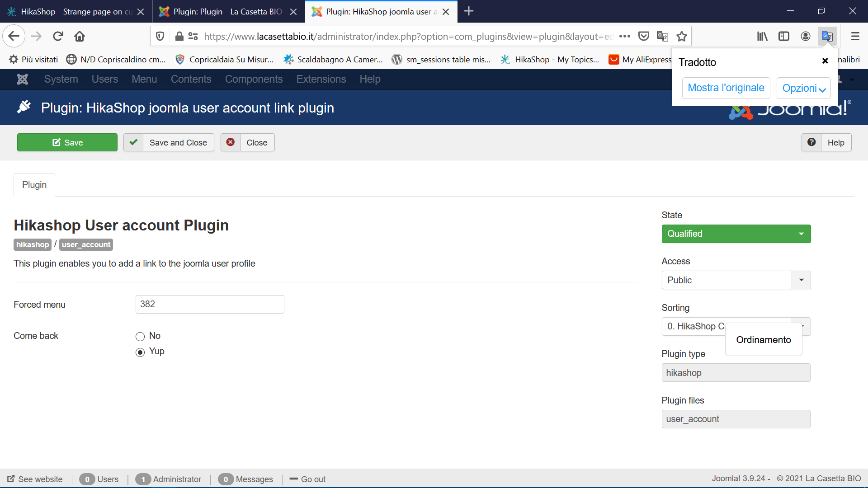The image size is (868, 488).
Task: Bookmark page with the star icon
Action: (x=682, y=36)
